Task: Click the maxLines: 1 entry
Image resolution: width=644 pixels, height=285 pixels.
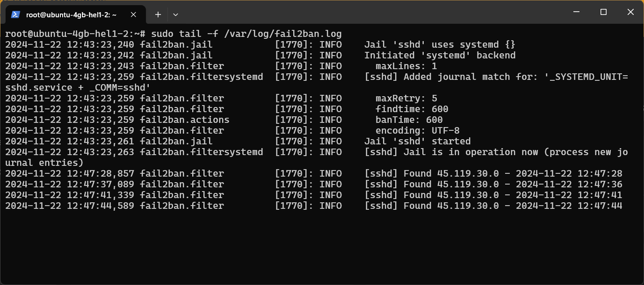Action: pos(405,66)
